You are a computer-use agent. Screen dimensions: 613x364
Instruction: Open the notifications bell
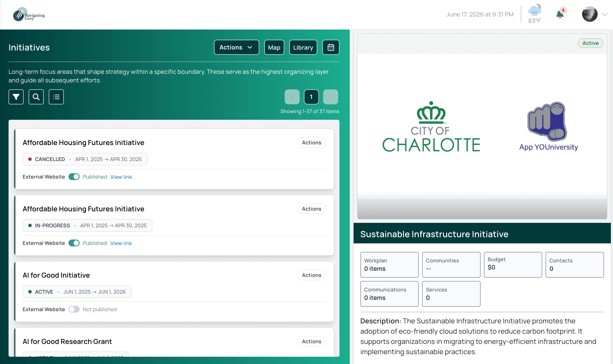click(560, 15)
